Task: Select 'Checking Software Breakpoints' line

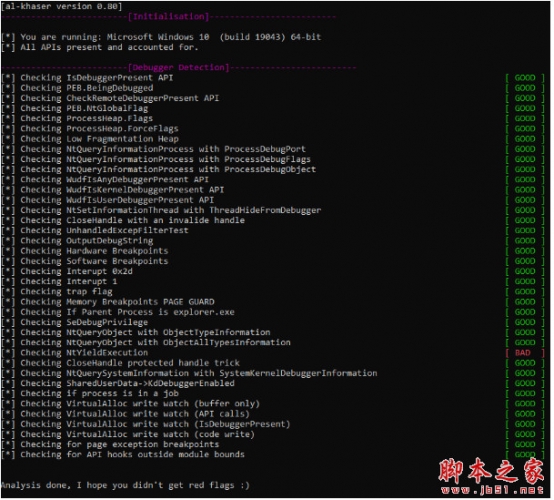Action: pyautogui.click(x=85, y=261)
